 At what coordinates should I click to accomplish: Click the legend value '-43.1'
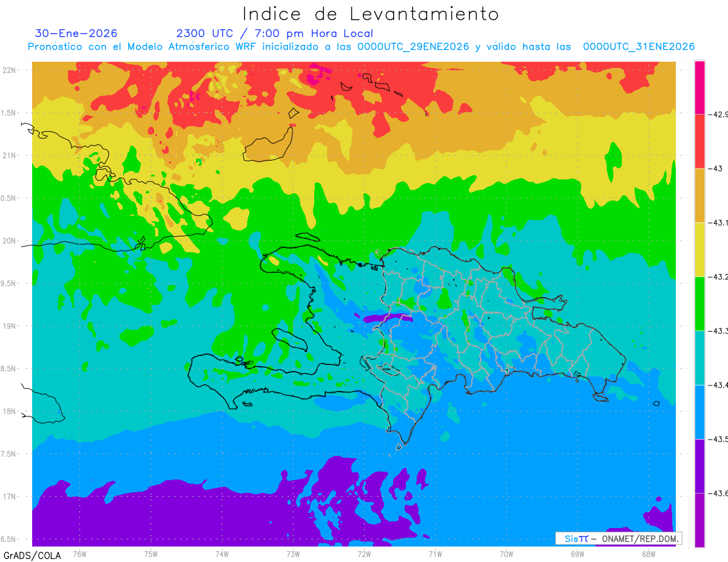coord(717,222)
